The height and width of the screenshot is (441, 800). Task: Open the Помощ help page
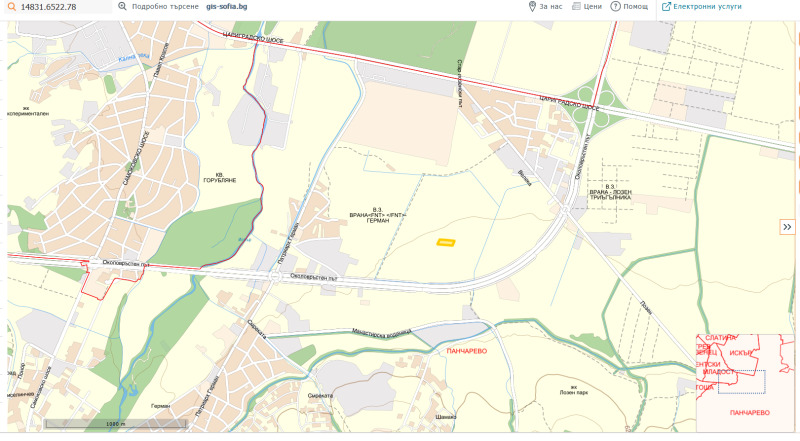636,7
